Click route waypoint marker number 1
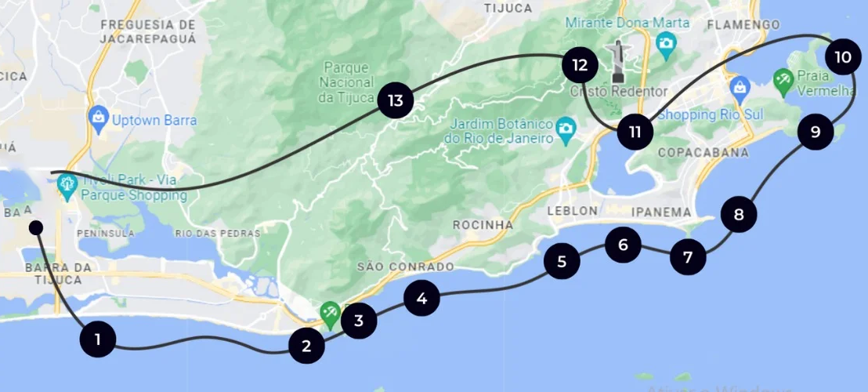The image size is (868, 392). [x=98, y=339]
